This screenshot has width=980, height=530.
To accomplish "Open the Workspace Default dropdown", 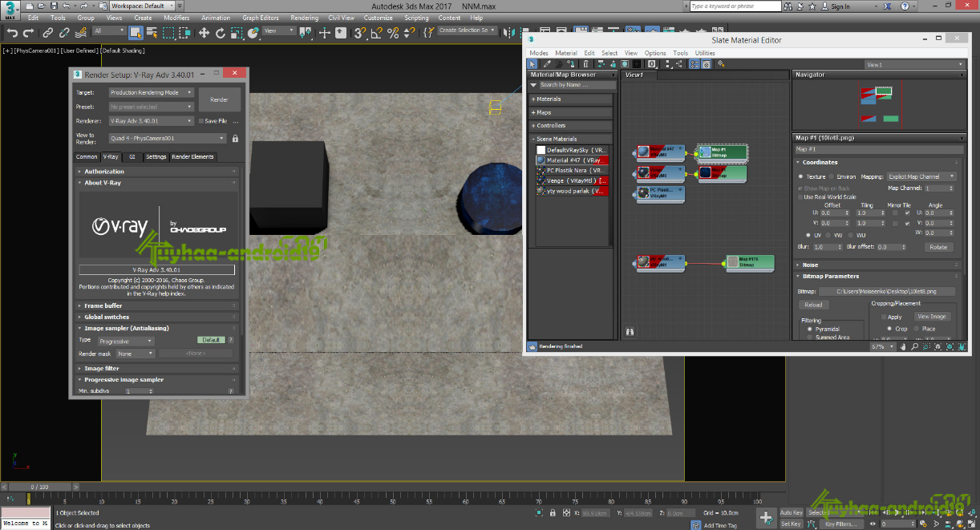I will [143, 6].
